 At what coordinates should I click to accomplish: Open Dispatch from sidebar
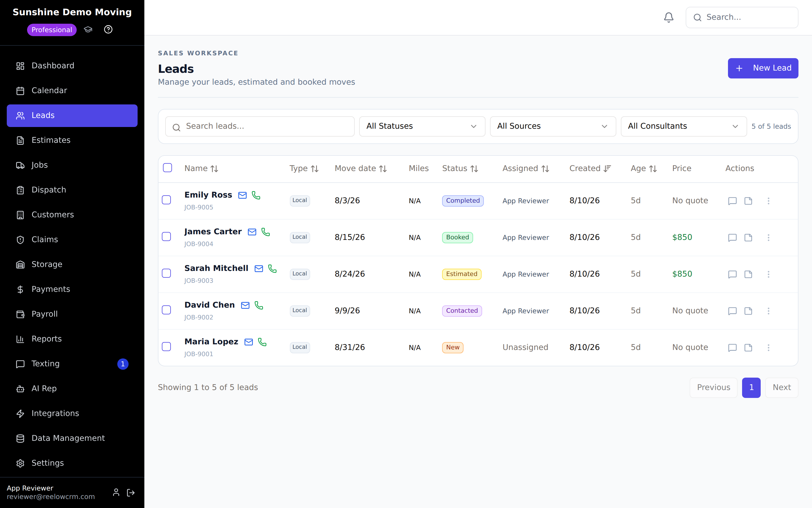[x=72, y=190]
